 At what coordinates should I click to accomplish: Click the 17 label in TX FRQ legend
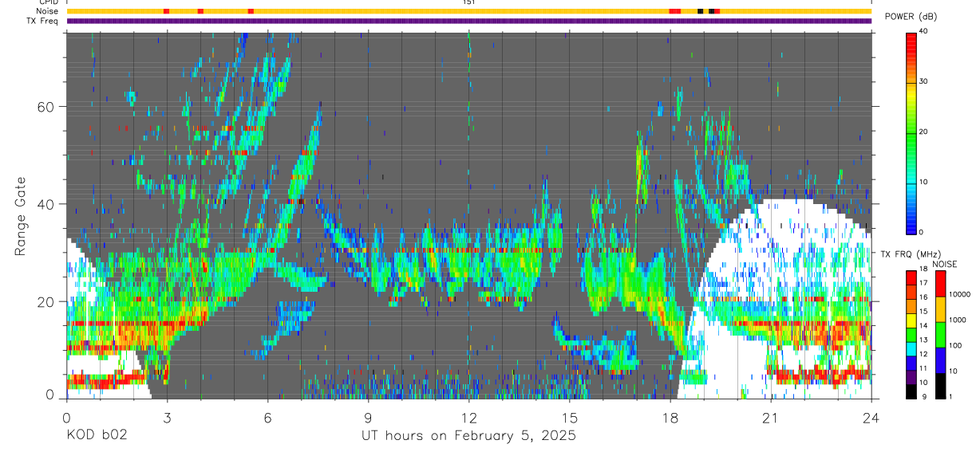[923, 283]
